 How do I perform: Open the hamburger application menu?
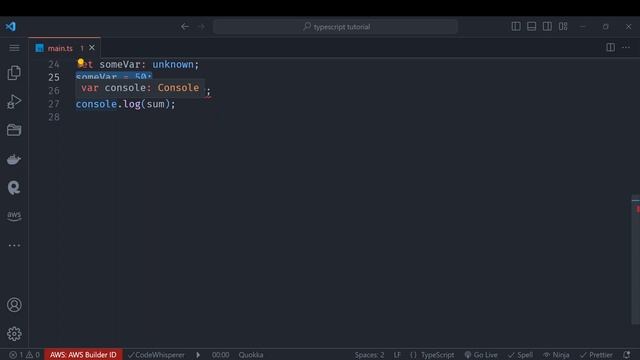14,48
